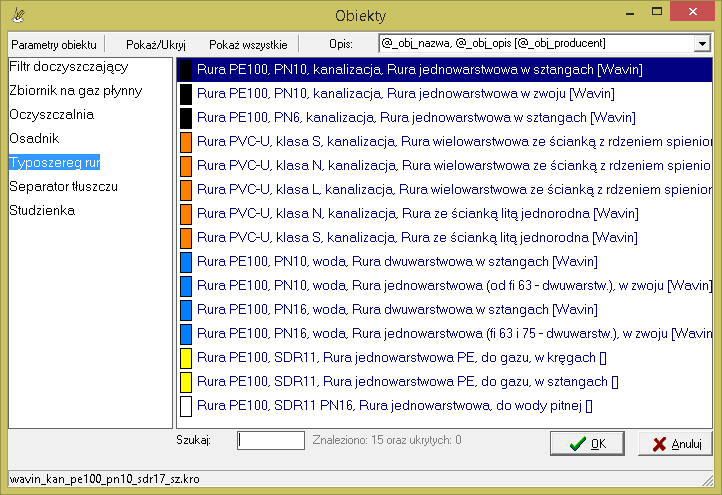
Task: Click the Szukaj search input field
Action: pyautogui.click(x=271, y=440)
